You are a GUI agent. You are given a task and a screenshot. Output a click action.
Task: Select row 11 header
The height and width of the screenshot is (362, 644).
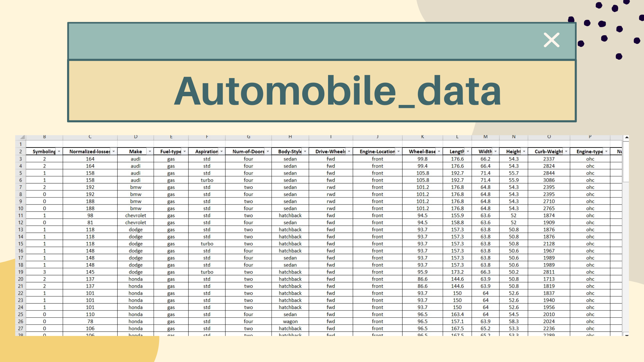21,216
